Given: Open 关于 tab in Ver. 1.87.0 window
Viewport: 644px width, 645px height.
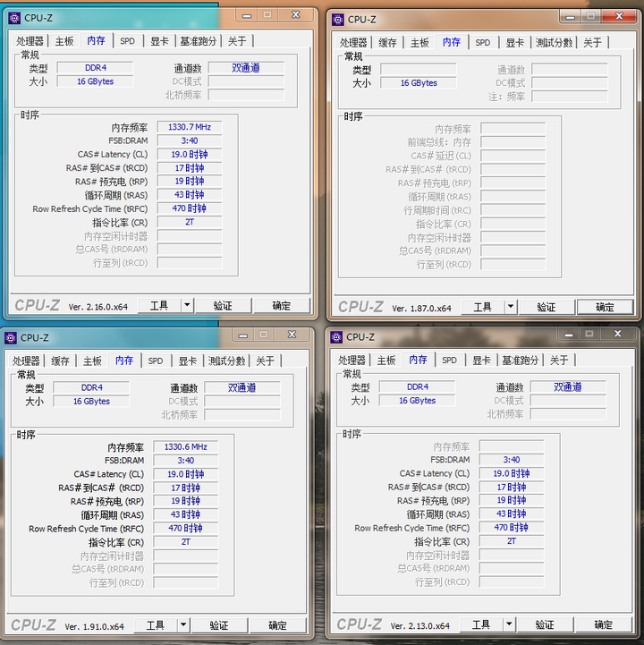Looking at the screenshot, I should point(593,43).
